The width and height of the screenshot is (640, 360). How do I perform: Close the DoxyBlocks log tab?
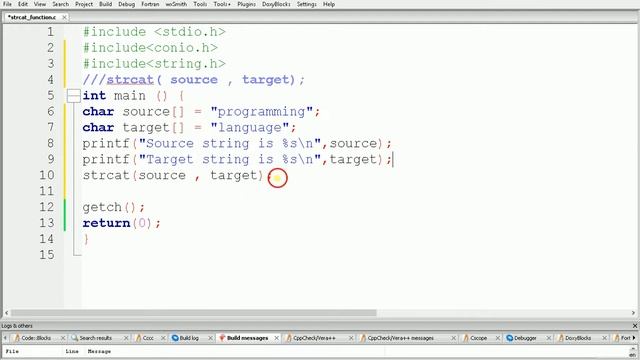point(604,338)
